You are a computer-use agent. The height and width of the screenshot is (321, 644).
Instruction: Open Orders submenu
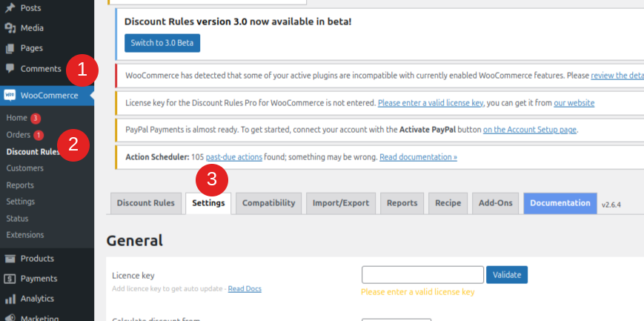(x=19, y=135)
